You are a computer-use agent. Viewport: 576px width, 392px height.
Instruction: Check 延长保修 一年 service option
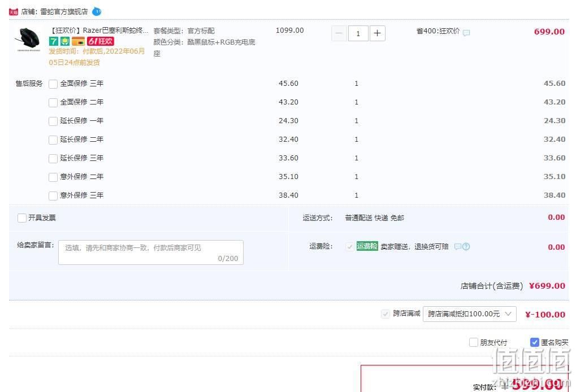coord(53,121)
